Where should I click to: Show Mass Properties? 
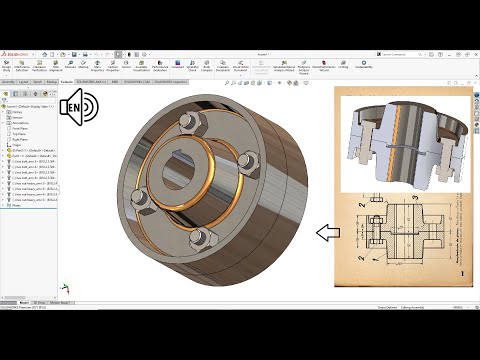(97, 66)
